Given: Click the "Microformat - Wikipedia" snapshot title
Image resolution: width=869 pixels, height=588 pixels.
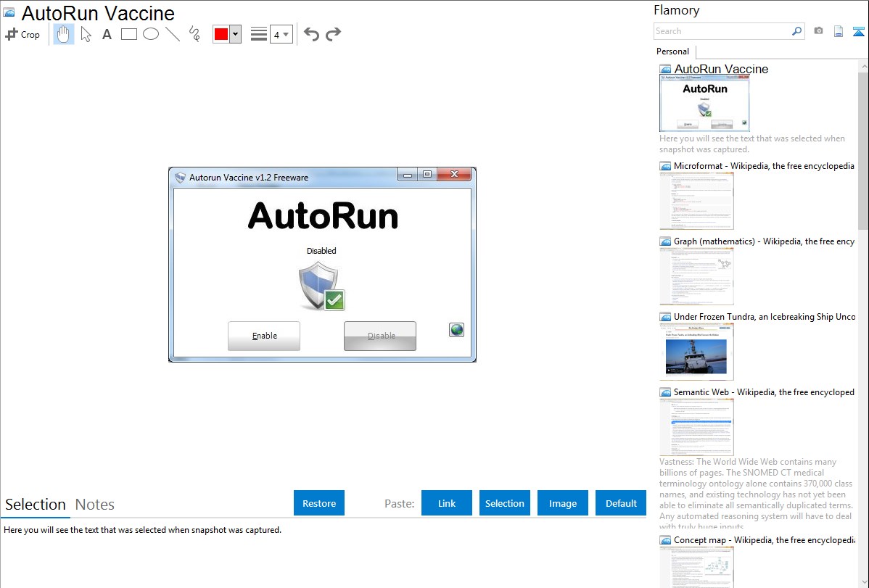Looking at the screenshot, I should (x=764, y=166).
